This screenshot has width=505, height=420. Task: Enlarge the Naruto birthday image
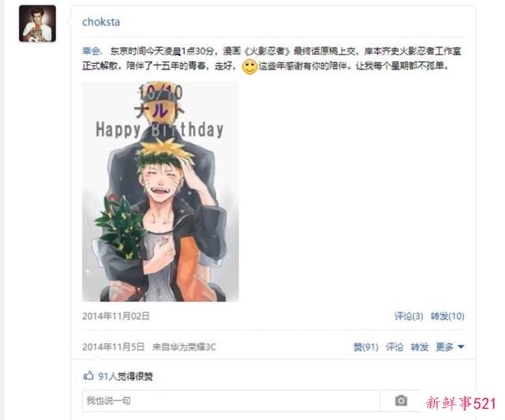(x=160, y=191)
